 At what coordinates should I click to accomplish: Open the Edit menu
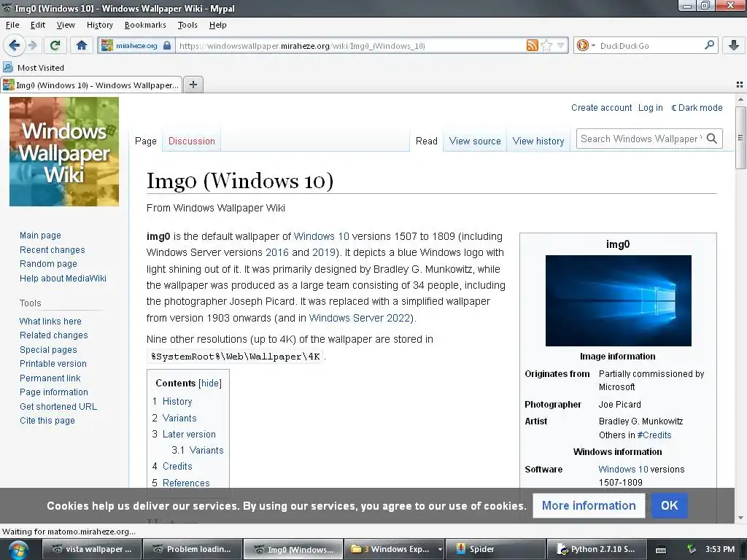pyautogui.click(x=38, y=25)
